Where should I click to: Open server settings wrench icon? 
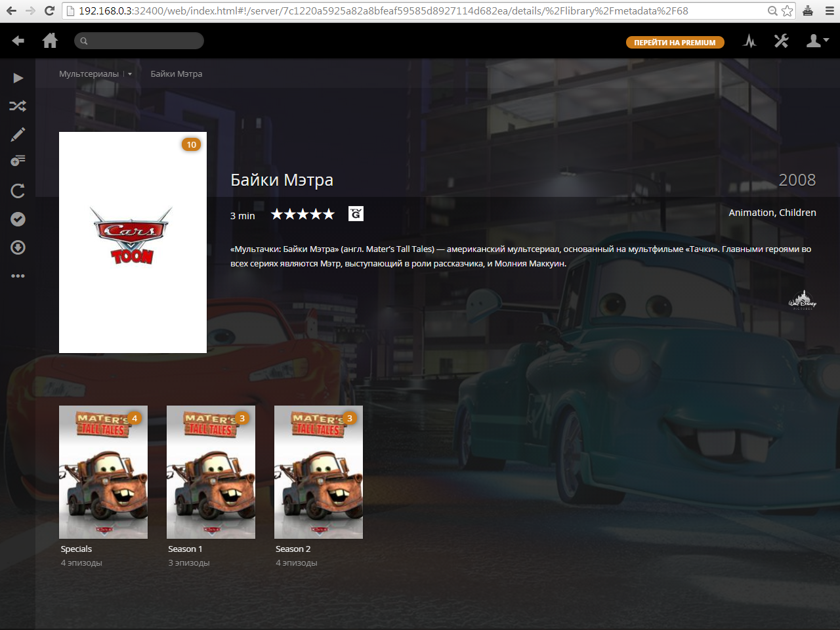[781, 41]
